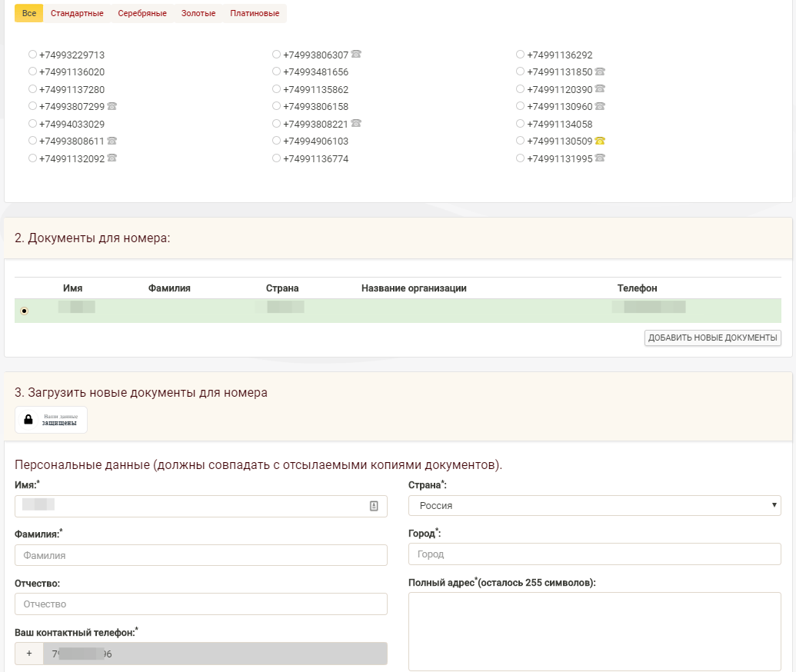This screenshot has height=672, width=796.
Task: Click the phone icon beside +74991120390
Action: tap(600, 88)
